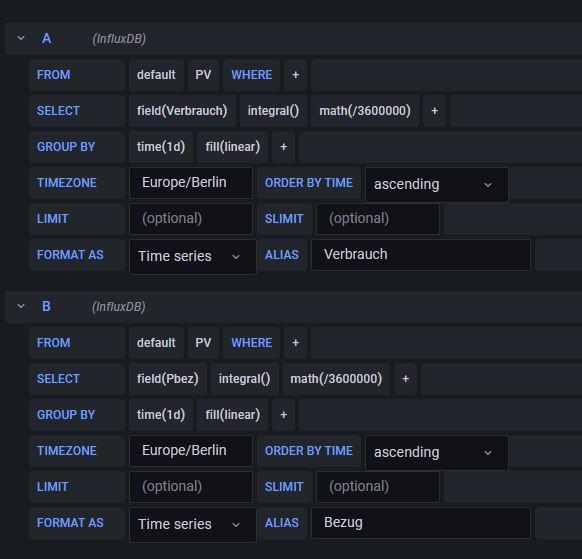Image resolution: width=582 pixels, height=559 pixels.
Task: Add a WHERE condition in query A
Action: pyautogui.click(x=295, y=75)
